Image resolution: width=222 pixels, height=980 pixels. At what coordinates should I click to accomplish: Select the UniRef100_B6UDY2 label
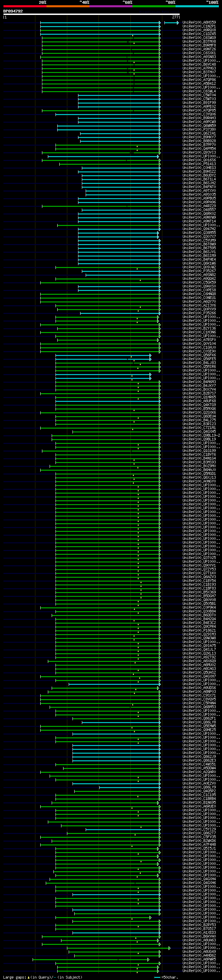tap(199, 175)
